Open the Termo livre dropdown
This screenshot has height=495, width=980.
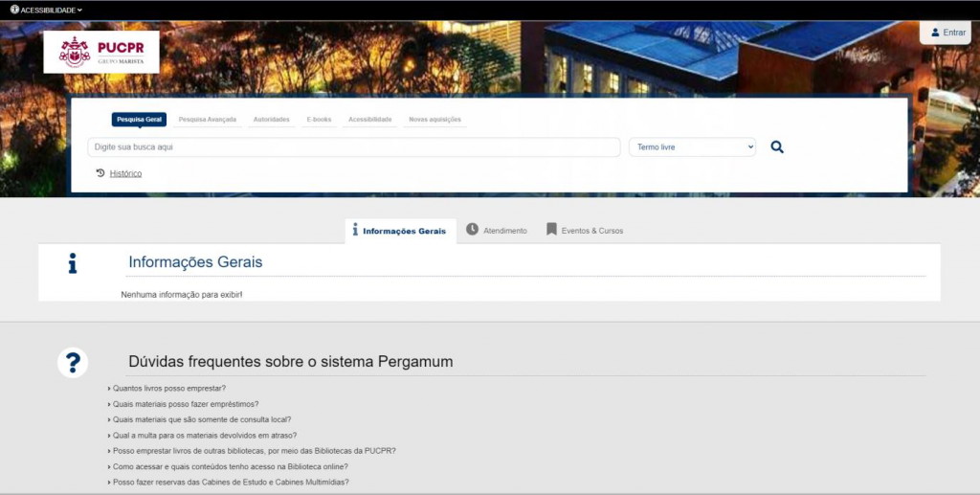[x=692, y=147]
